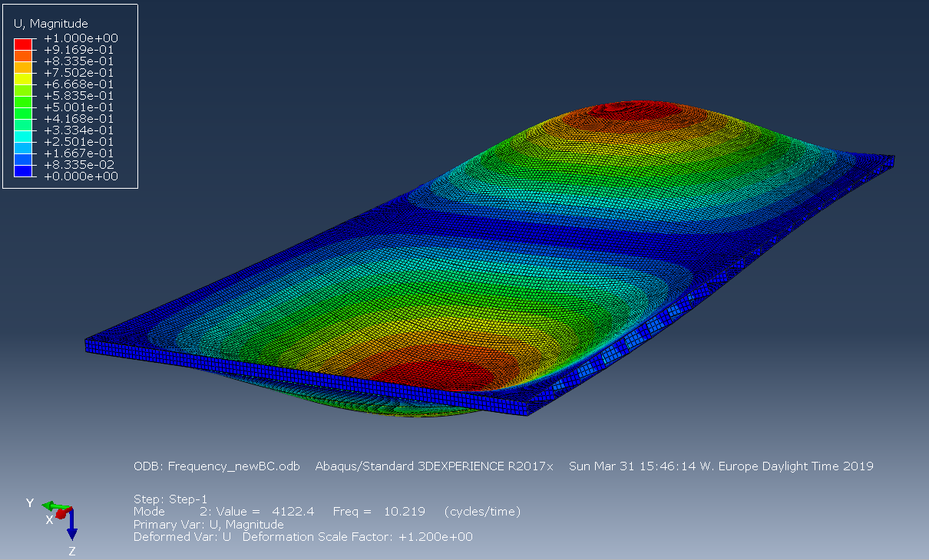The height and width of the screenshot is (560, 929).
Task: Click the "Primary Var: U, Magnitude" line
Action: coord(208,525)
